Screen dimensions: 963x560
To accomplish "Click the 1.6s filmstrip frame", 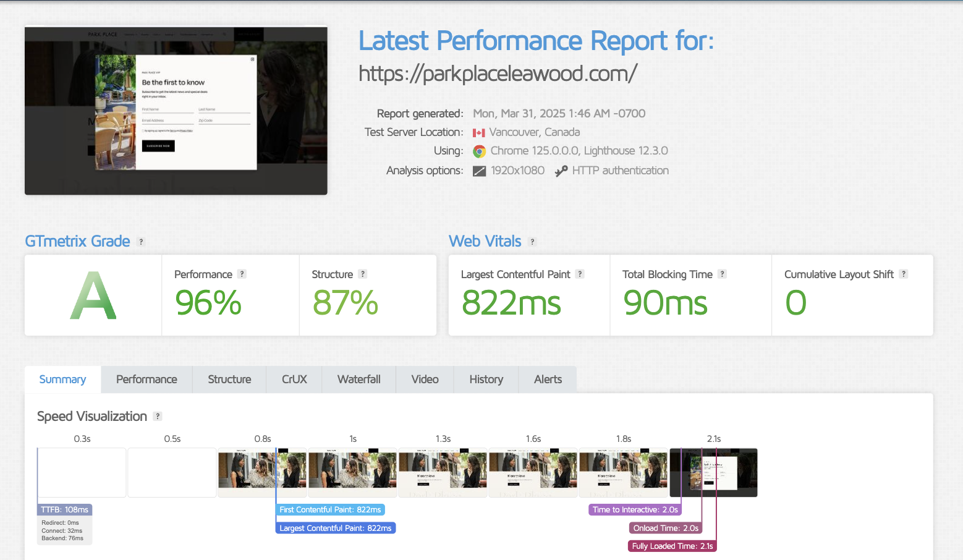I will [533, 473].
